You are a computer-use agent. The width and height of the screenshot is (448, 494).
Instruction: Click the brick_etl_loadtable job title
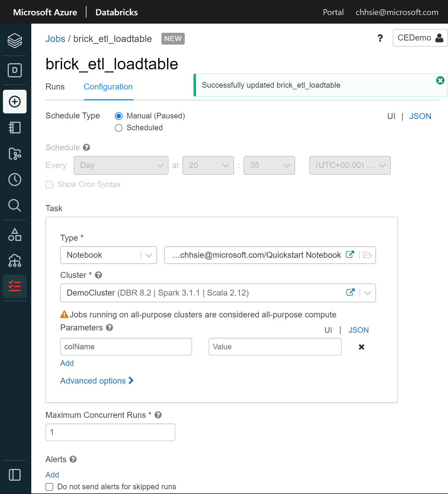(112, 64)
